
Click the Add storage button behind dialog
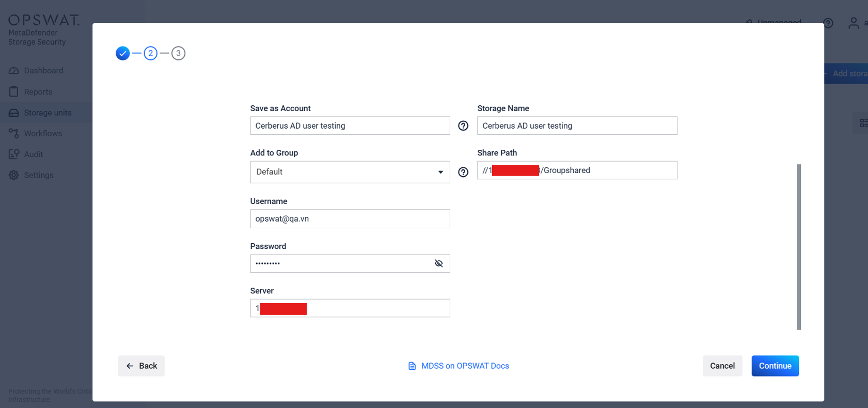[x=846, y=73]
